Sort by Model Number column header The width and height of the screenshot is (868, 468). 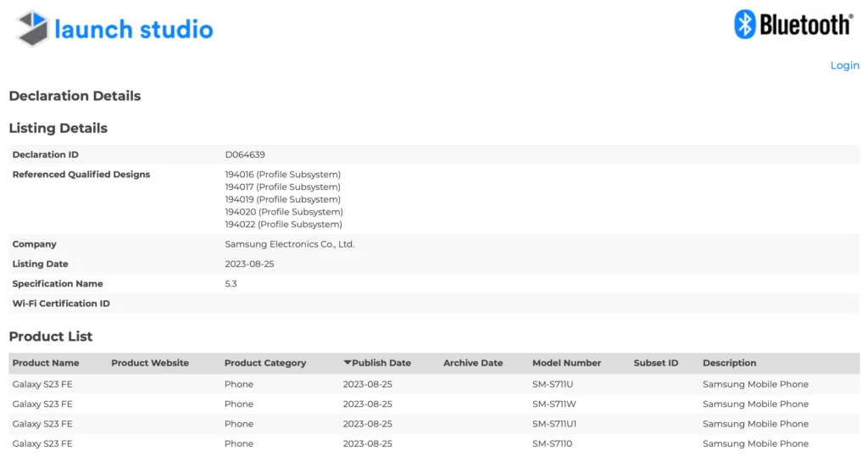pyautogui.click(x=566, y=364)
